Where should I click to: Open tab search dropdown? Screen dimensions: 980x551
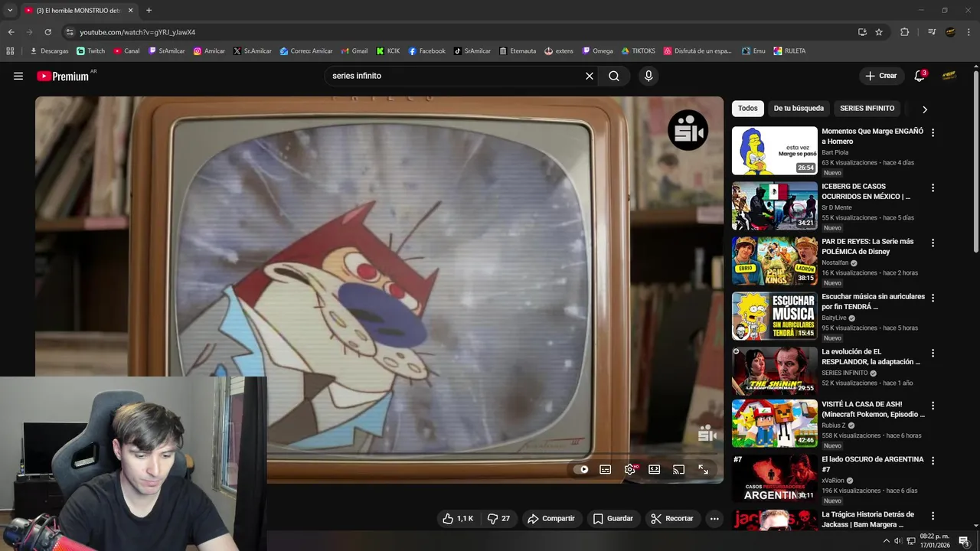tap(10, 11)
